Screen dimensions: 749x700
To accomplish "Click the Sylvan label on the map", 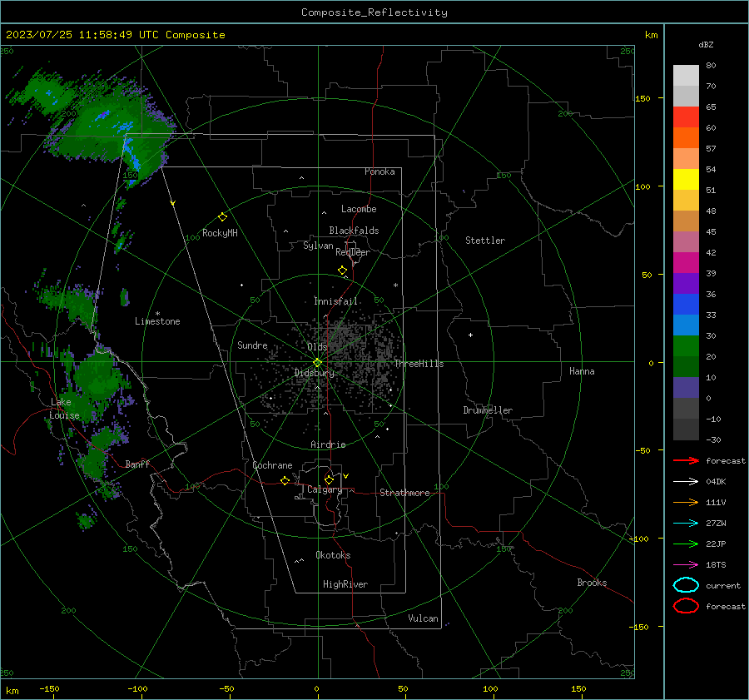I will [x=318, y=246].
